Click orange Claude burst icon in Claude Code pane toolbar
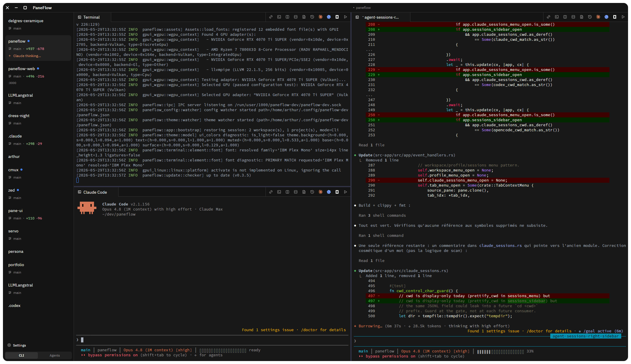The height and width of the screenshot is (364, 631). (321, 192)
